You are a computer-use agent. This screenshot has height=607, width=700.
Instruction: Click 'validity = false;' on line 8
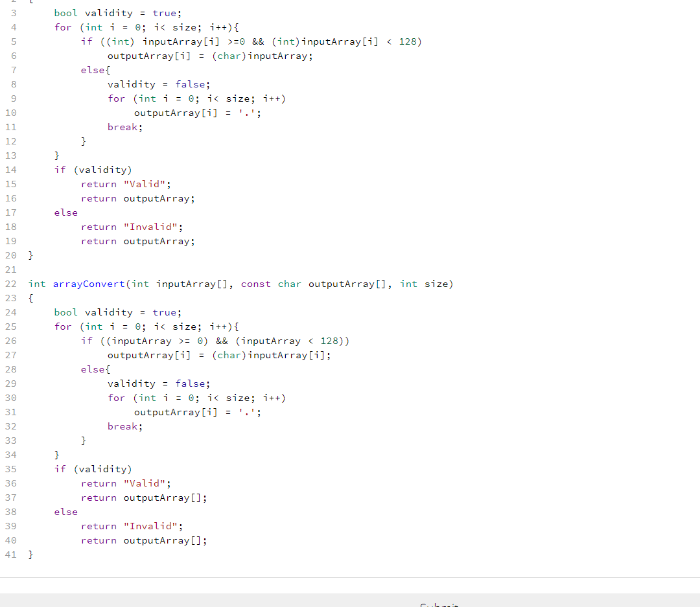click(159, 84)
